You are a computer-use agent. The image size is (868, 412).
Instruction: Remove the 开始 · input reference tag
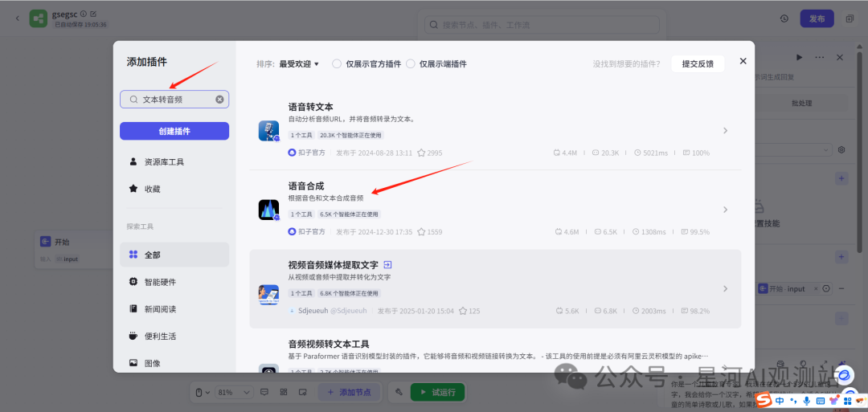[816, 288]
